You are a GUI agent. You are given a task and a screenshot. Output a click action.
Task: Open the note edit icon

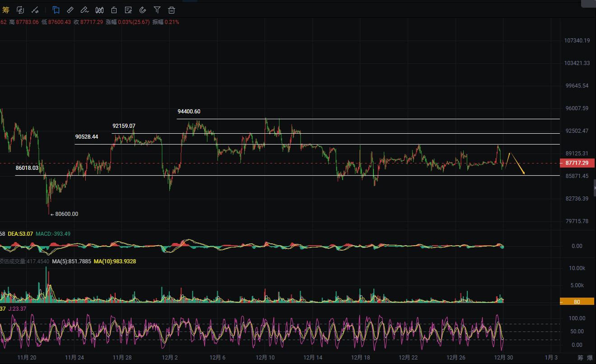[x=128, y=10]
